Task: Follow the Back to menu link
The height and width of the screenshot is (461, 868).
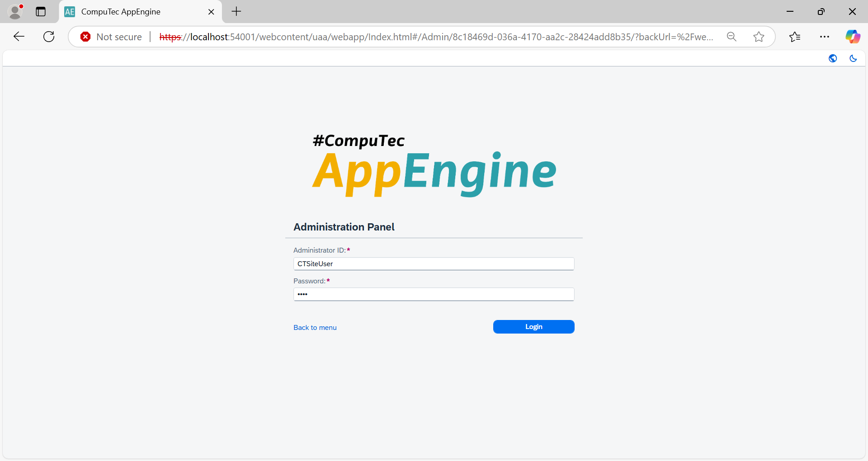Action: pyautogui.click(x=315, y=327)
